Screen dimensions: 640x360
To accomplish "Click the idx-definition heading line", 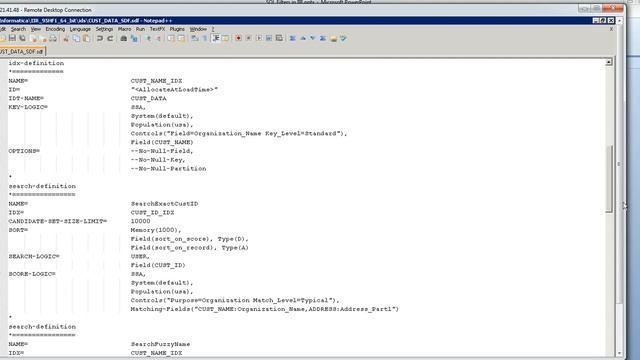I will point(36,63).
